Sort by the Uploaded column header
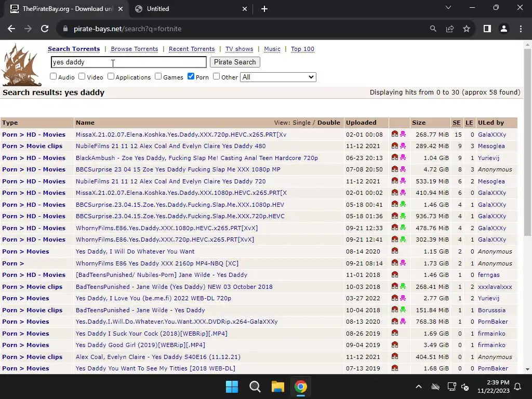The width and height of the screenshot is (532, 399). tap(361, 123)
